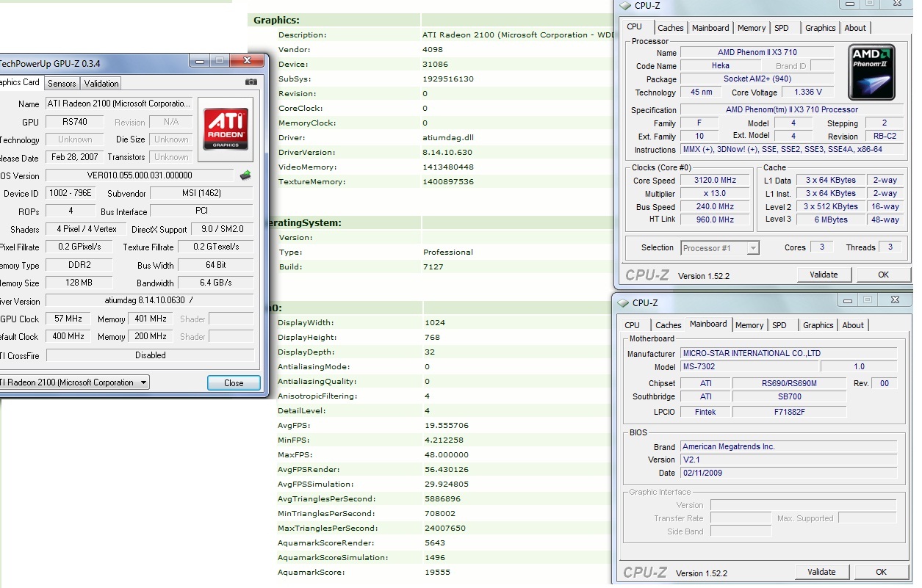Click Validate in the top CPU-Z window
922x588 pixels.
[x=824, y=275]
